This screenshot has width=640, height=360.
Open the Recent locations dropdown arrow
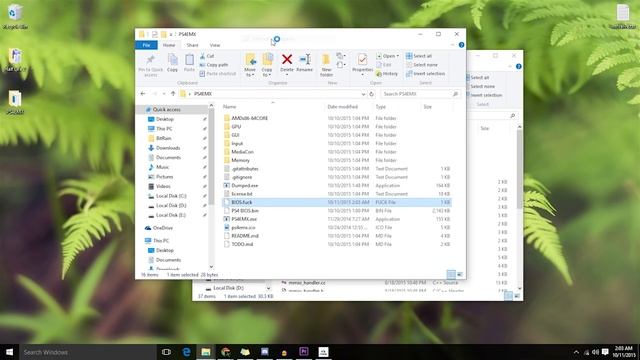click(164, 94)
